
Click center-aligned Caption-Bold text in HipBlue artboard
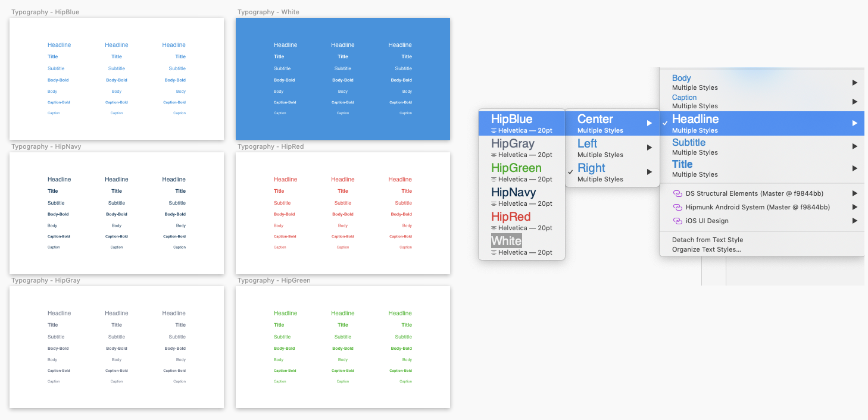[117, 102]
